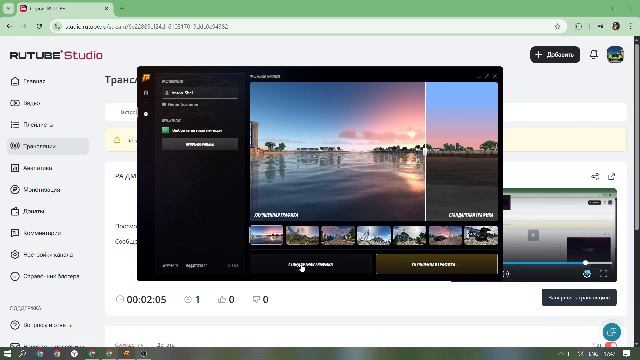Open the browser three-dot menu

(631, 26)
